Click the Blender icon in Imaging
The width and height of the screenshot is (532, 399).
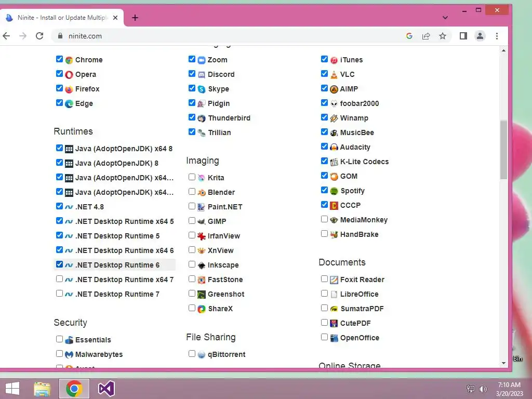pyautogui.click(x=202, y=193)
